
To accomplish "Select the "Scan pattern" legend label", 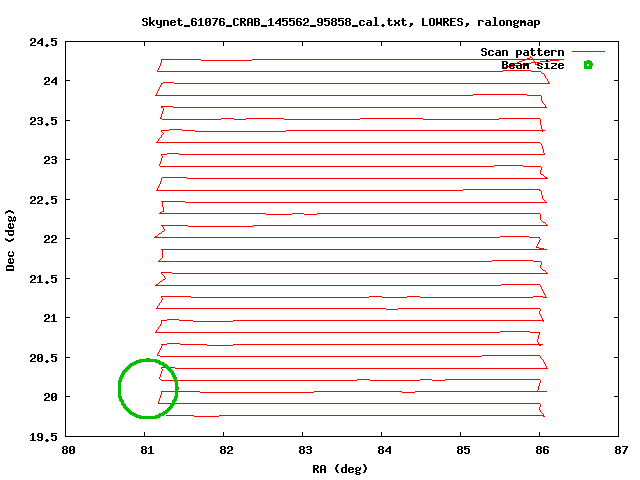I will click(522, 52).
